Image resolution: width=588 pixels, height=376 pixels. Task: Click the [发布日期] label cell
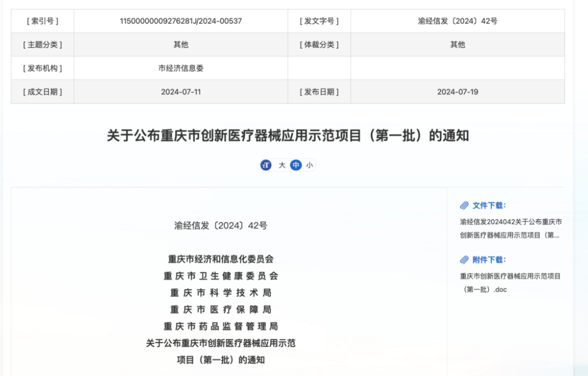click(x=319, y=92)
